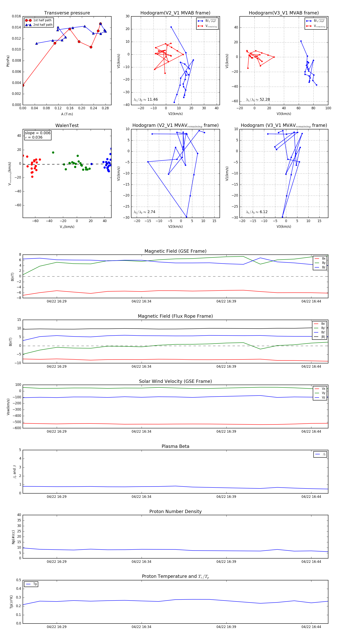
Task: Click the B/√μ0ρ legend entry in V2_V1 MVAB hodogram
Action: click(x=207, y=21)
